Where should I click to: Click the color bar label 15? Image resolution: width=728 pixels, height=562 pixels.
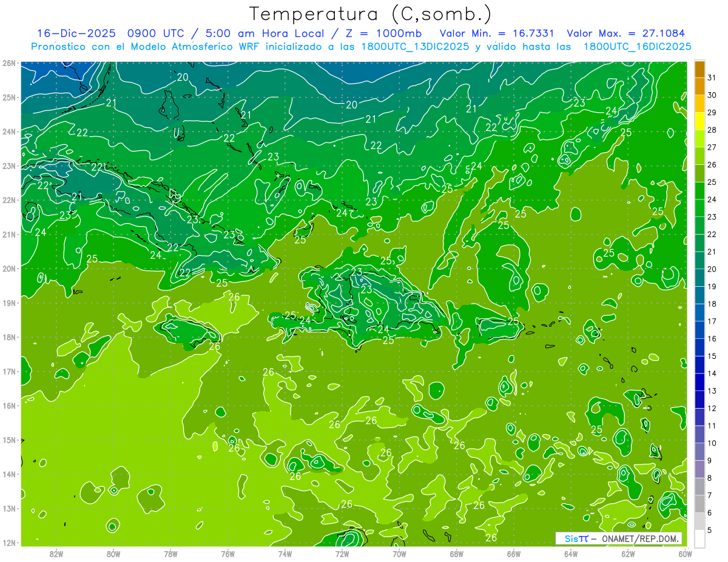(712, 356)
